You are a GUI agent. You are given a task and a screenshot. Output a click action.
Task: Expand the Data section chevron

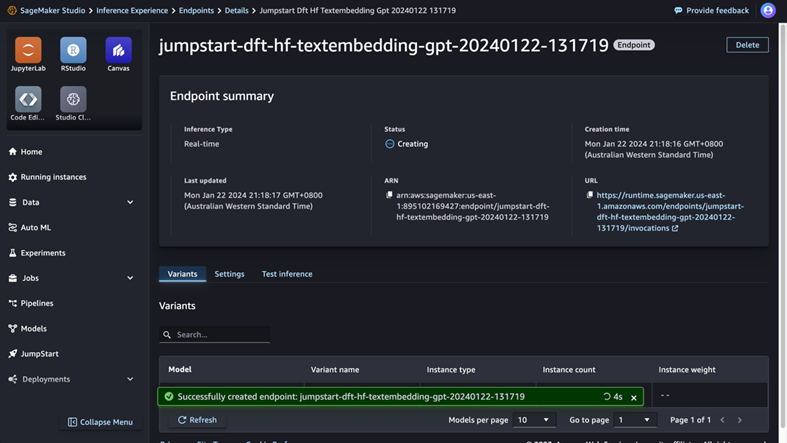pos(130,202)
